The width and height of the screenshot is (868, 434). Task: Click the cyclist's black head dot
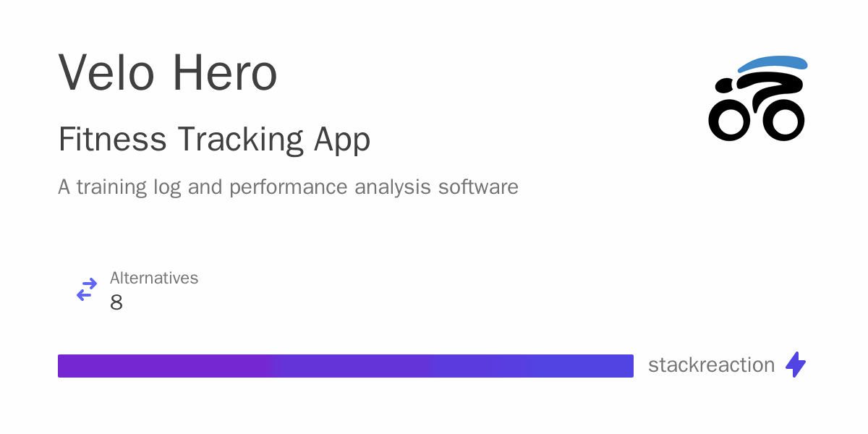pos(723,87)
